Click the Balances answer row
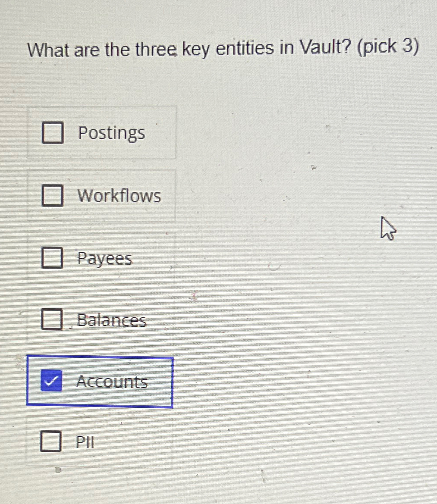Screen dimensions: 437x504 coord(101,320)
